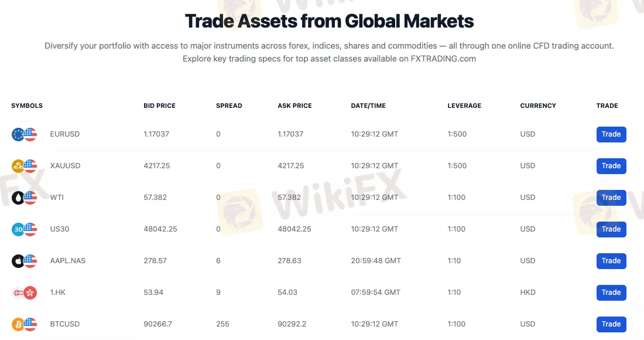Click the CK Hutchison logo beside 1.HK
The width and height of the screenshot is (644, 340).
pos(18,293)
